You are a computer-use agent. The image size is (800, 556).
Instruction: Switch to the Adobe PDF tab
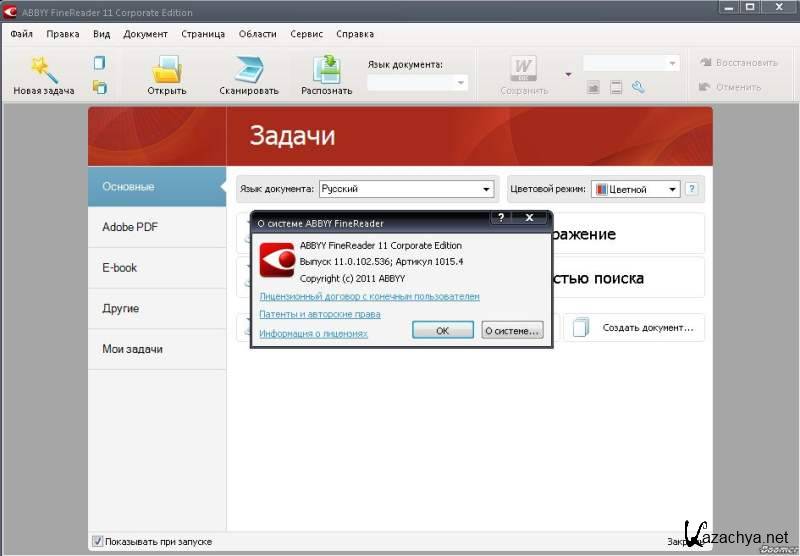tap(130, 227)
